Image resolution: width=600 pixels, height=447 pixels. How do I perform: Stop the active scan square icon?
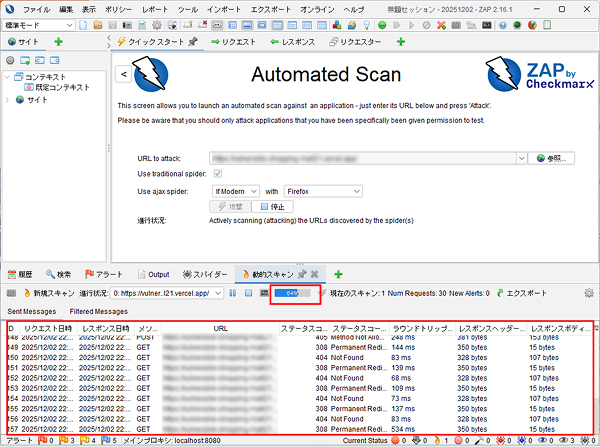click(248, 293)
